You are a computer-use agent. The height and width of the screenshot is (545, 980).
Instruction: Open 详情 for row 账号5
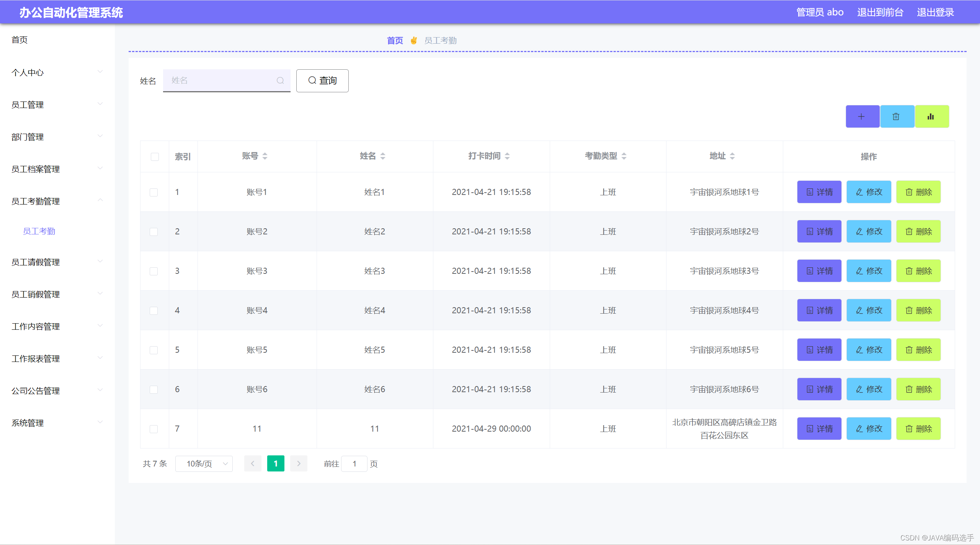click(x=819, y=350)
